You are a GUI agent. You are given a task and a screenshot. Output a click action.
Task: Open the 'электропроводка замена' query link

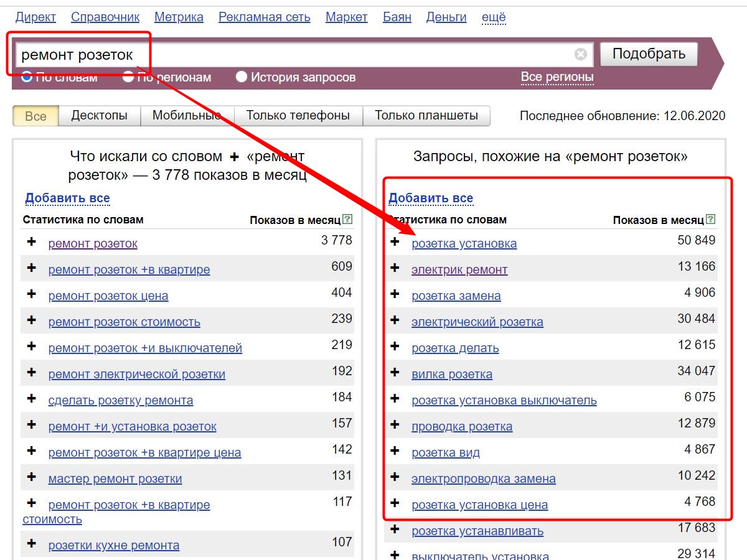click(484, 478)
